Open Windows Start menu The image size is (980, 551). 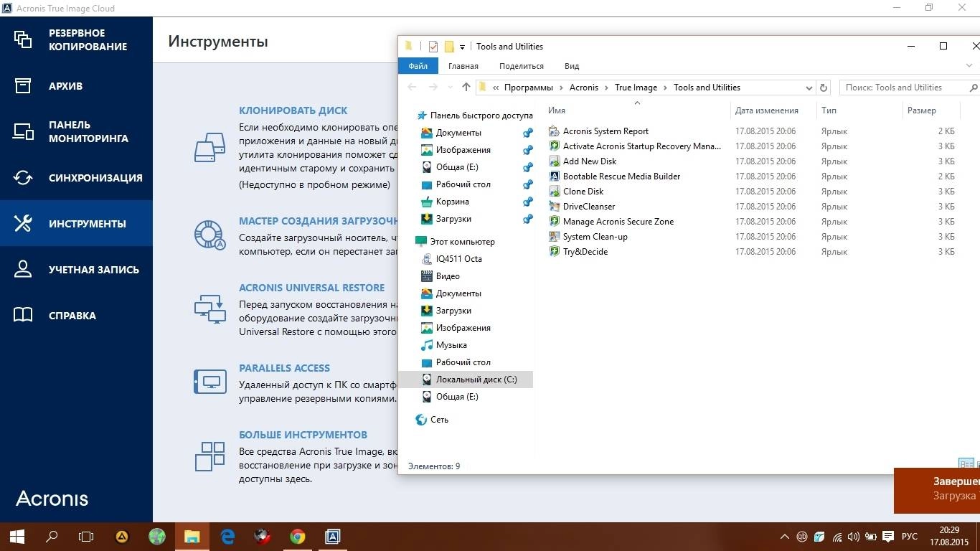point(17,536)
